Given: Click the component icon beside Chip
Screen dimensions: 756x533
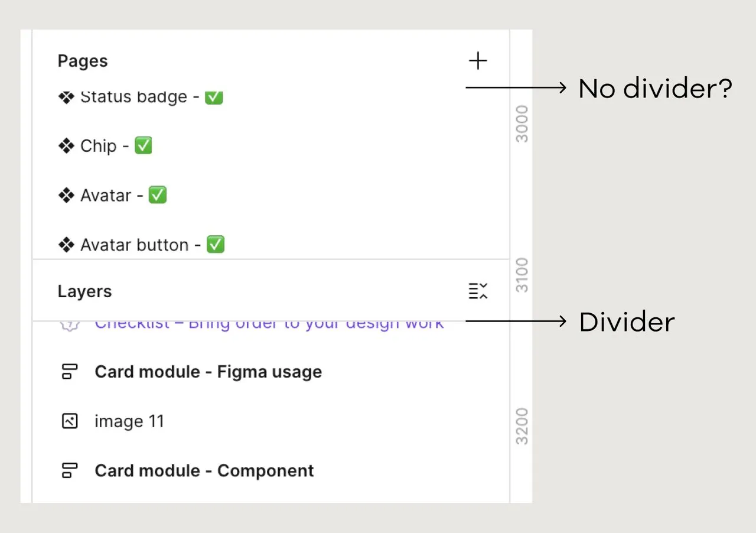Looking at the screenshot, I should pyautogui.click(x=66, y=146).
